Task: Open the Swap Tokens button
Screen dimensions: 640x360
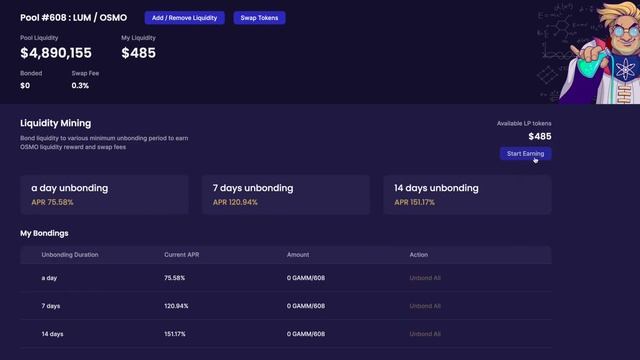Action: [x=259, y=18]
